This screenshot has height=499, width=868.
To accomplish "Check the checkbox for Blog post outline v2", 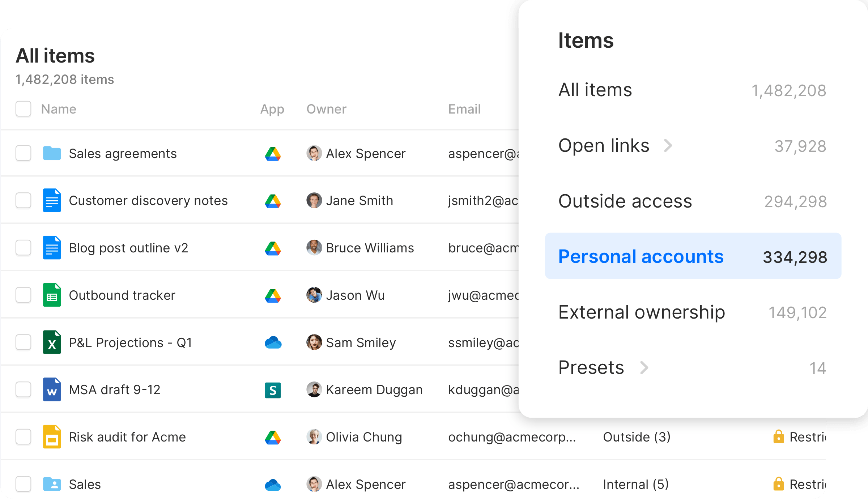I will [x=23, y=248].
